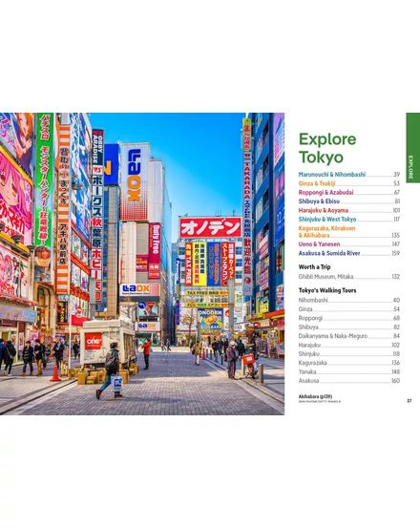This screenshot has width=420, height=528.
Task: Click the Tokyo's Walking Tours section heading
Action: click(x=327, y=290)
